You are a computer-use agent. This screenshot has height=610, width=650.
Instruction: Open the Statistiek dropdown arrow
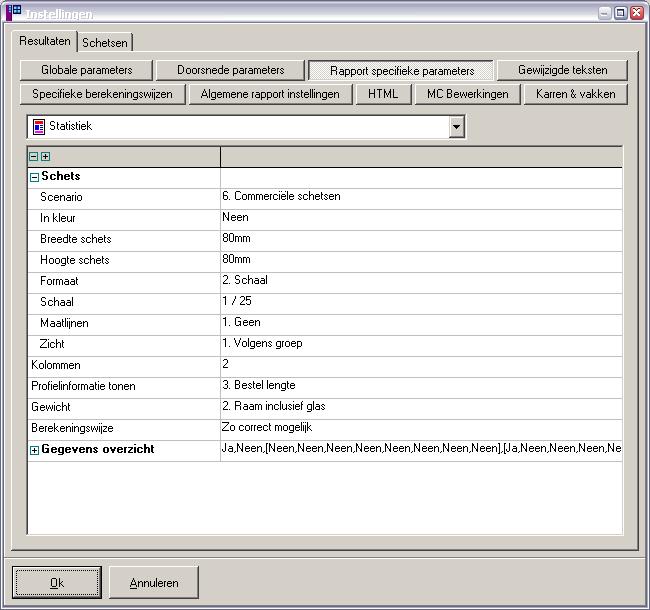(x=456, y=126)
